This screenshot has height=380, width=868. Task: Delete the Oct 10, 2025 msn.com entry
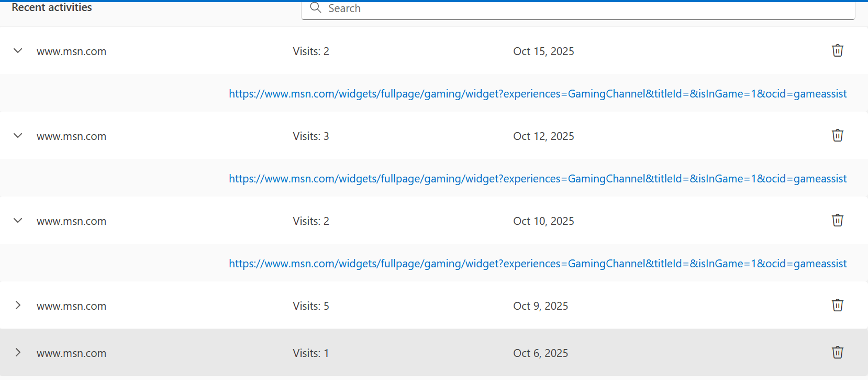coord(838,220)
